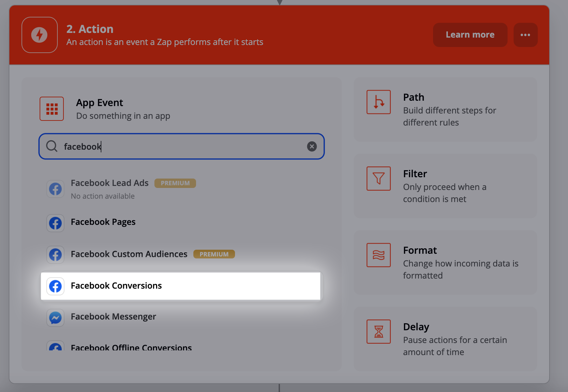Select the Format option title

pos(420,250)
